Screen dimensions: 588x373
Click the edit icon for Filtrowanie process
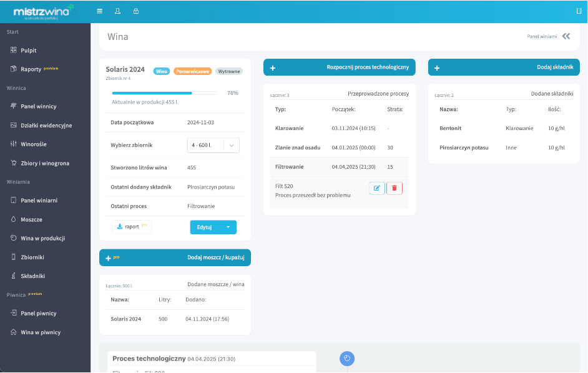(377, 188)
